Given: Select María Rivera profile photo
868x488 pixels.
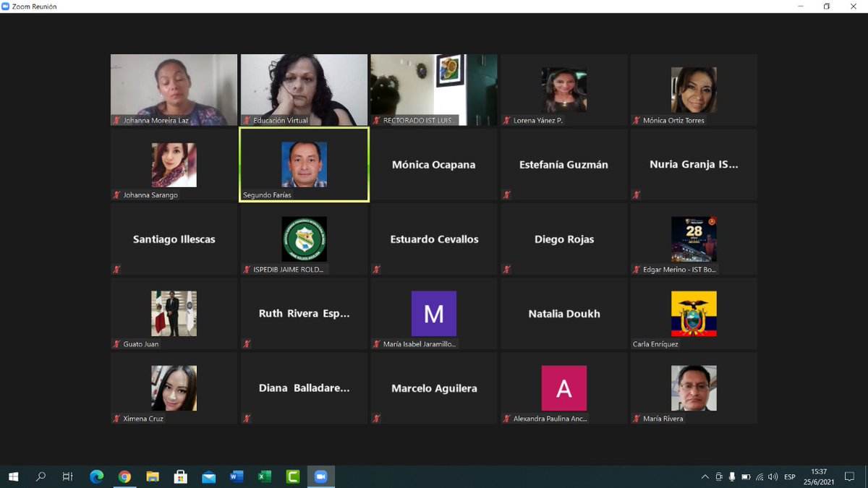Looking at the screenshot, I should tap(694, 388).
